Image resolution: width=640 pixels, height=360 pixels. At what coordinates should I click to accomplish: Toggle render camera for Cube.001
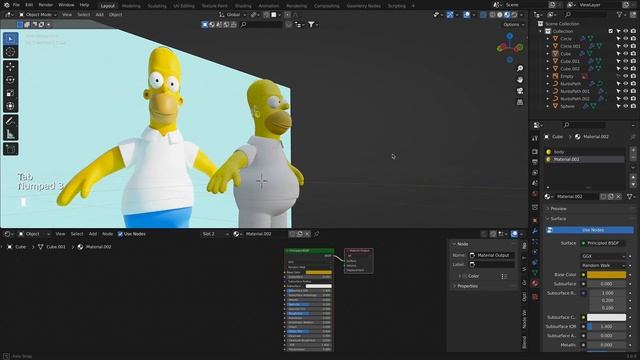coord(633,61)
